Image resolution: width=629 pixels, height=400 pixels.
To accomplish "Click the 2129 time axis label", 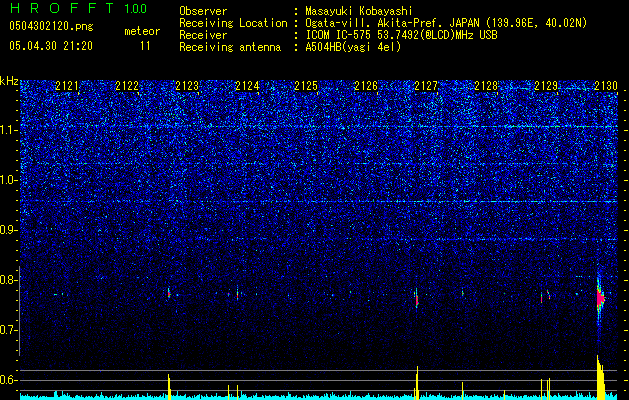I will 546,86.
